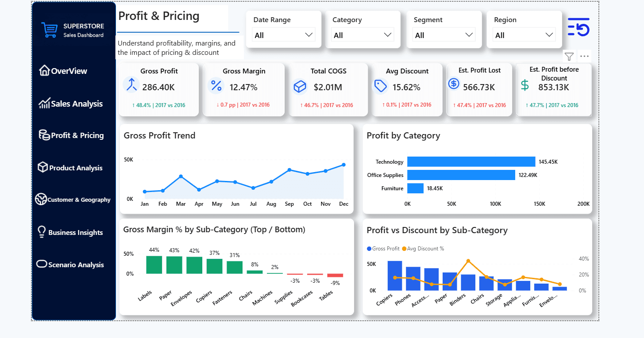This screenshot has height=338, width=644.
Task: Click the Est. Profit Lost dollar-coin icon
Action: 454,84
